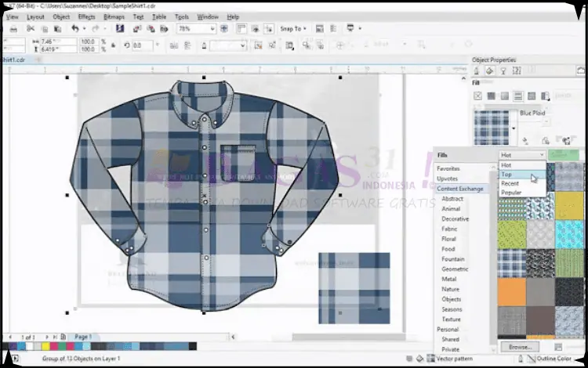Pick the yellow pattern thumbnail in fills grid
This screenshot has height=368, width=588.
[570, 205]
